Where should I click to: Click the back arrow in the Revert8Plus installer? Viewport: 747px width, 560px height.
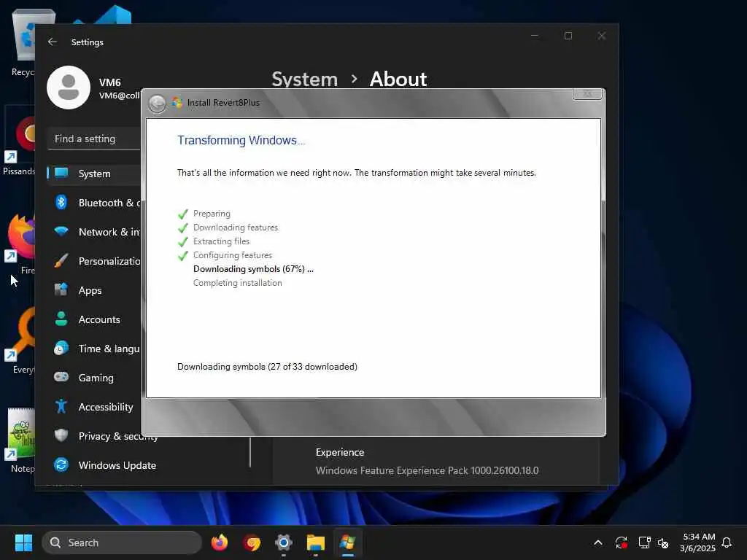158,104
